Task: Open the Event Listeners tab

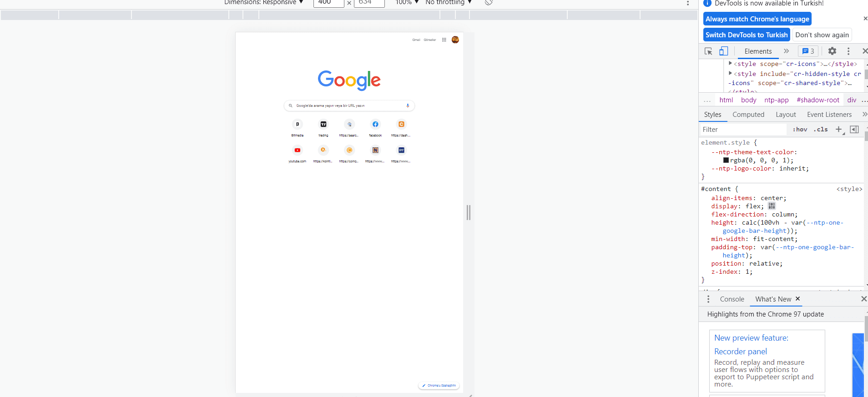Action: pyautogui.click(x=829, y=115)
